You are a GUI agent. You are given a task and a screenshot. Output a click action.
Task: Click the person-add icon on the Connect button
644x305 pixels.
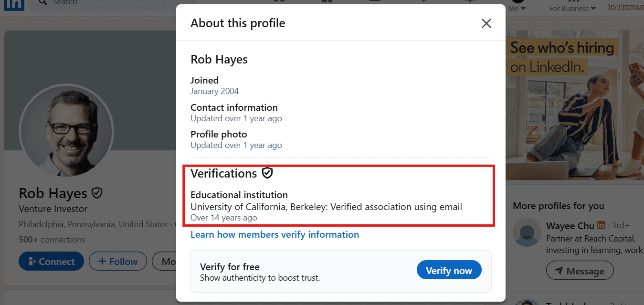32,261
